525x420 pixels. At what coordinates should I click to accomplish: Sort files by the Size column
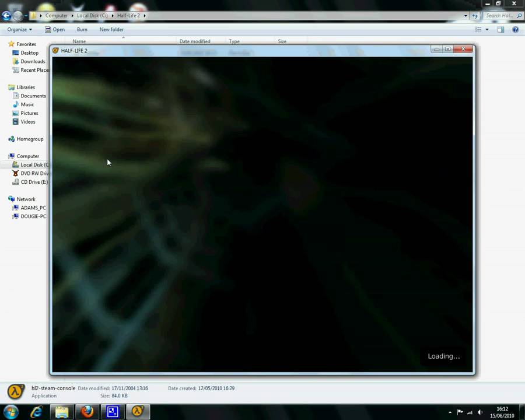click(x=282, y=41)
